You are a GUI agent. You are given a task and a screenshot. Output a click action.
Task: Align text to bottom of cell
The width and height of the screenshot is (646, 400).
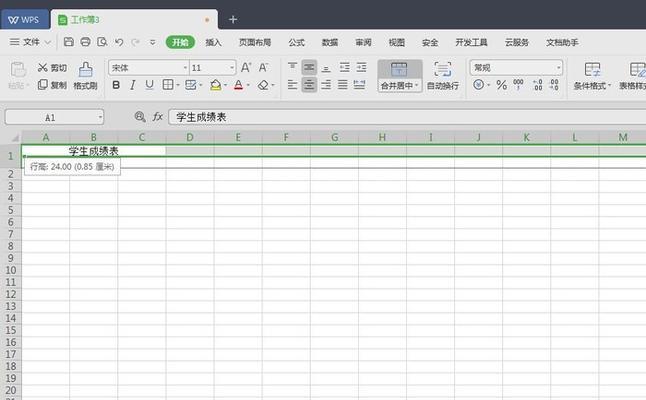click(326, 68)
